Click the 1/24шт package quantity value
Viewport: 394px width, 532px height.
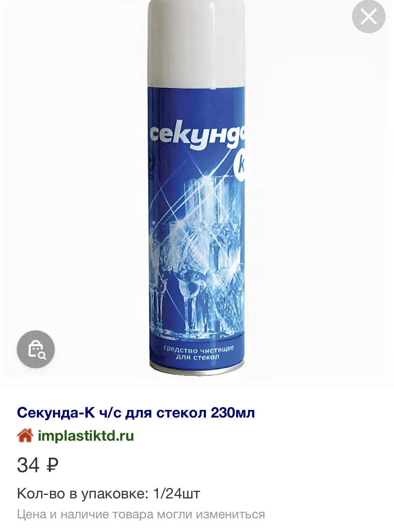click(177, 494)
